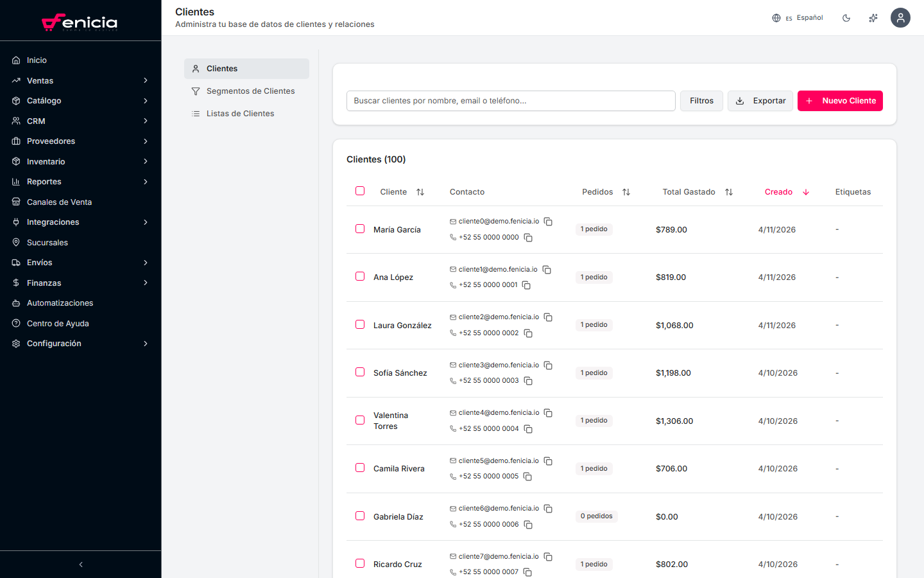Viewport: 924px width, 578px height.
Task: Copy María García's email with the copy icon
Action: tap(548, 221)
